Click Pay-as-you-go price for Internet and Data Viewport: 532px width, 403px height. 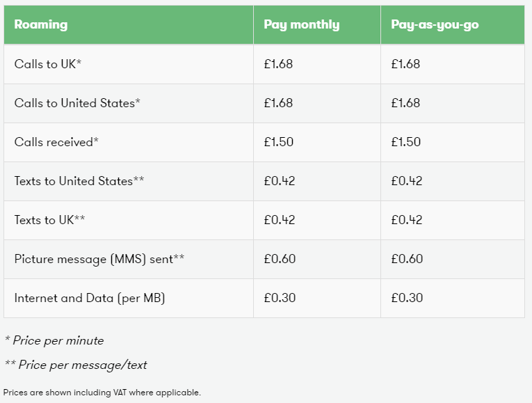click(x=407, y=298)
